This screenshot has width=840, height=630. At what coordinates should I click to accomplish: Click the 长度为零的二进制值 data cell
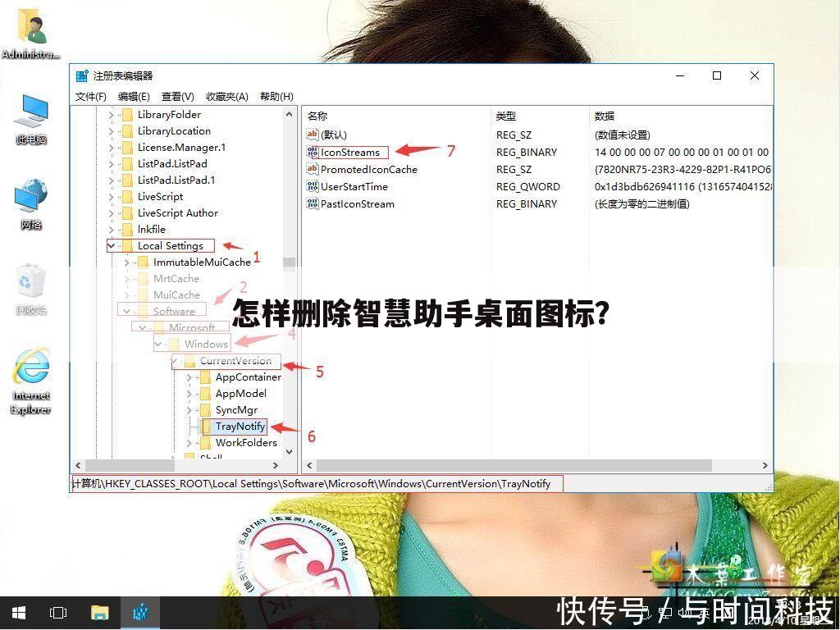tap(641, 203)
